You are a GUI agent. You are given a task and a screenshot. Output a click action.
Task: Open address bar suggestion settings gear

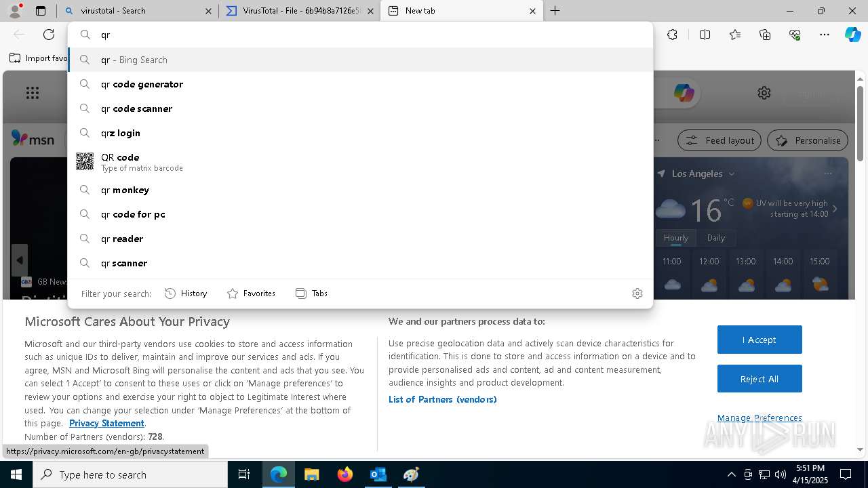(637, 293)
